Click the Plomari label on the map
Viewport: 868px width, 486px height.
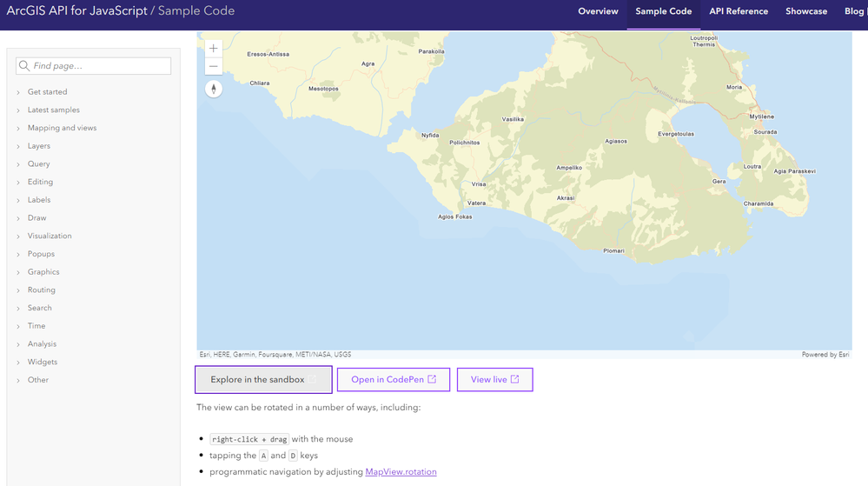point(613,251)
